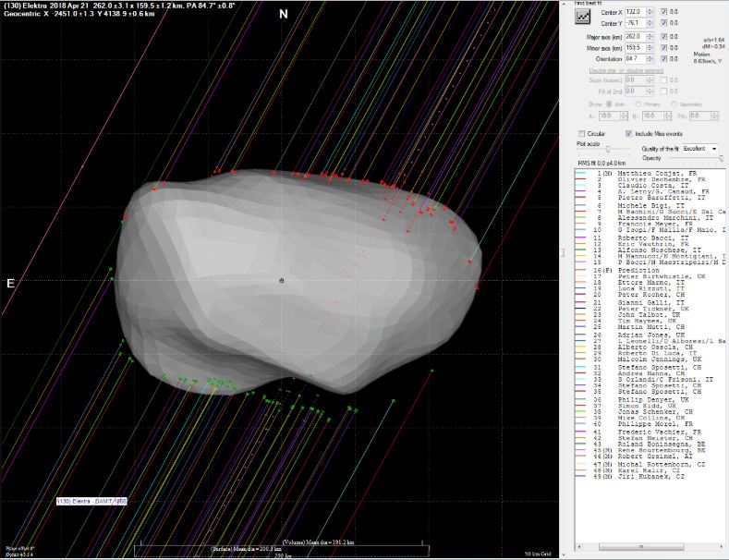This screenshot has width=729, height=560.
Task: Click the Opacity slider handle
Action: pos(720,158)
